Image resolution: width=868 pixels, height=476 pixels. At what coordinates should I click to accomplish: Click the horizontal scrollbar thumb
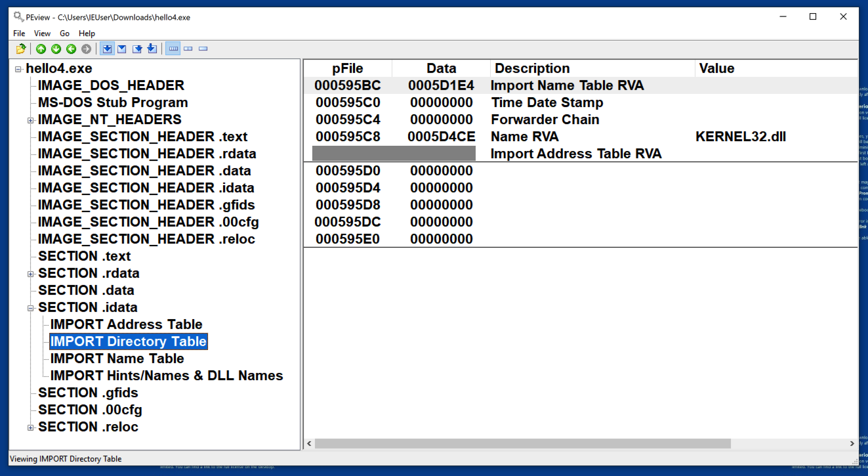[x=523, y=444]
